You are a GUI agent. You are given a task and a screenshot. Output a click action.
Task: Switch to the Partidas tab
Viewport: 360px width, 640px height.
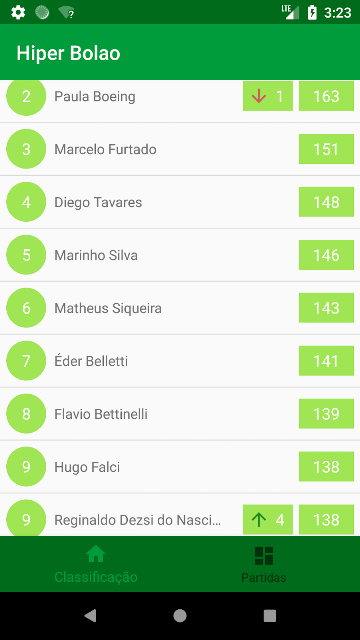[264, 564]
